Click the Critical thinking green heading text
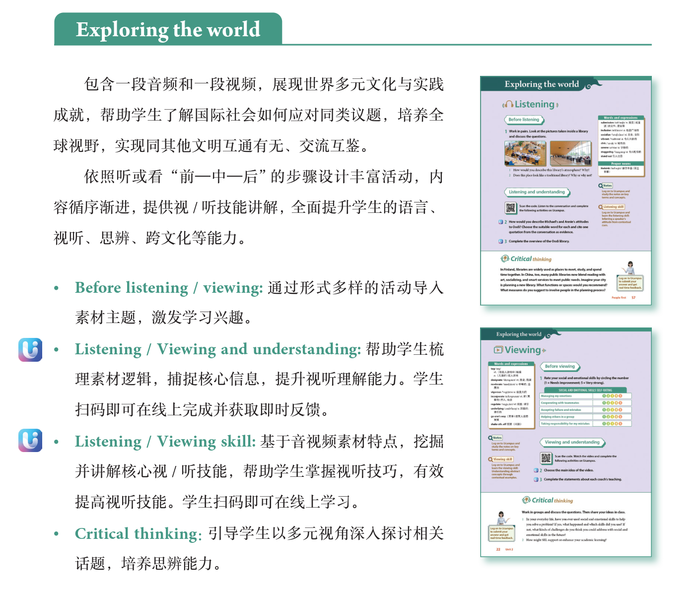This screenshot has width=700, height=589. tap(138, 533)
